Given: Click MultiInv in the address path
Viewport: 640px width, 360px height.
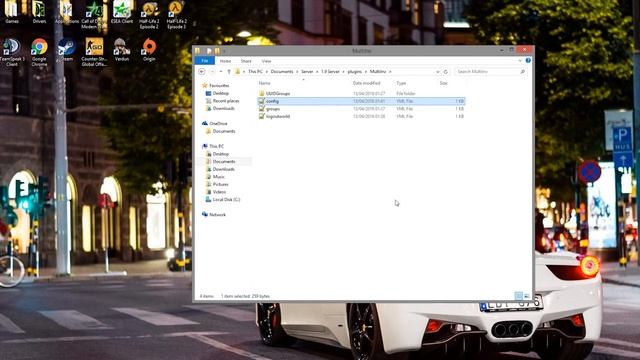Looking at the screenshot, I should pyautogui.click(x=378, y=71).
